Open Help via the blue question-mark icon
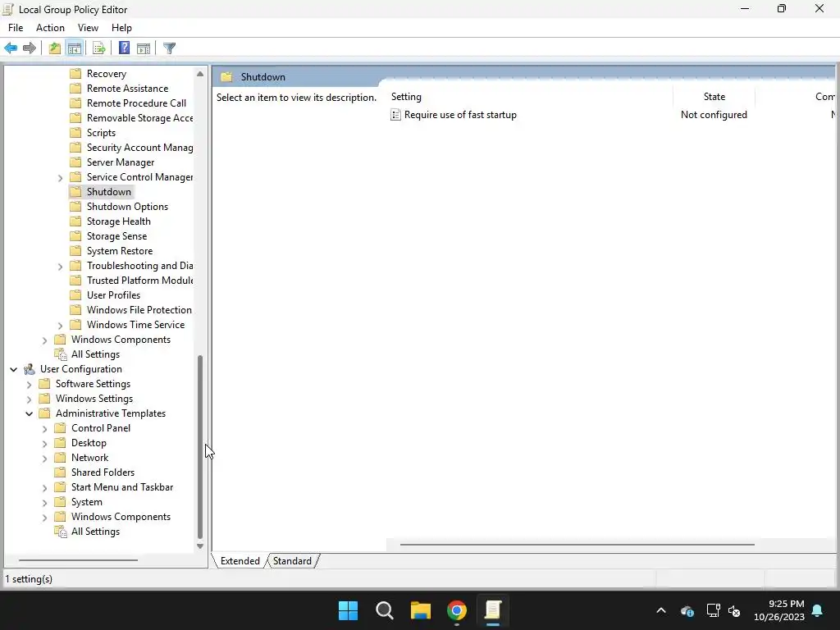 point(124,48)
